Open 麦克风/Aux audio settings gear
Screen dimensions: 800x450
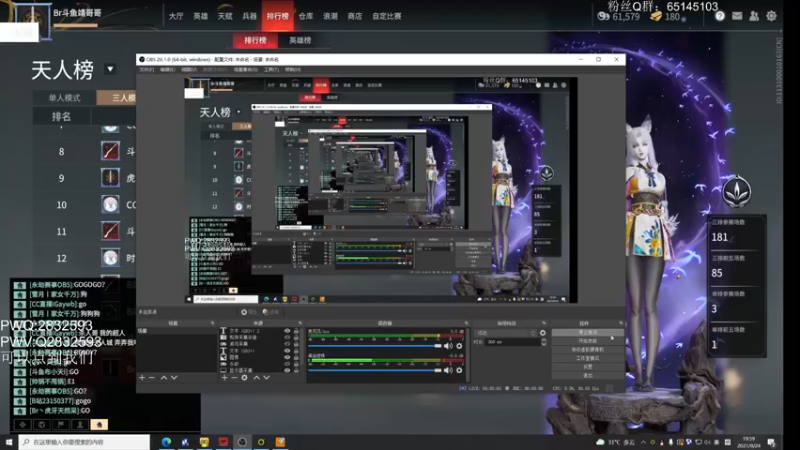point(459,346)
